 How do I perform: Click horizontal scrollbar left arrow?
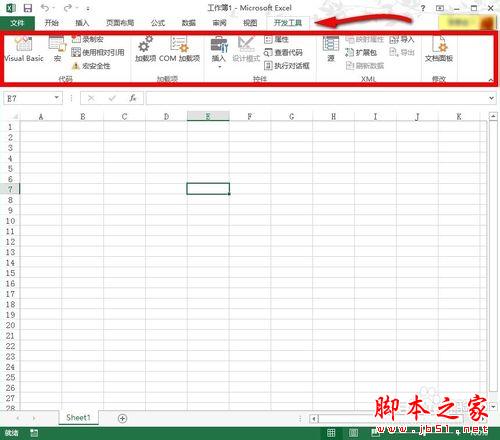click(314, 418)
